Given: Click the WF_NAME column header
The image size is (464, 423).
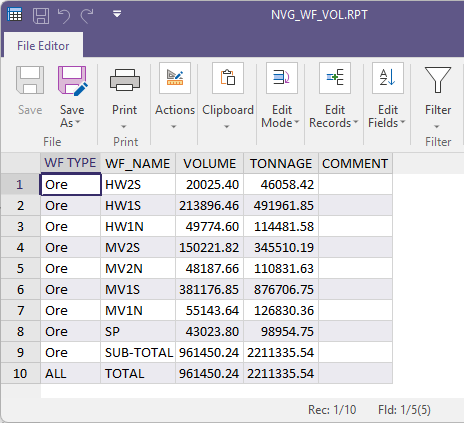Looking at the screenshot, I should point(138,163).
